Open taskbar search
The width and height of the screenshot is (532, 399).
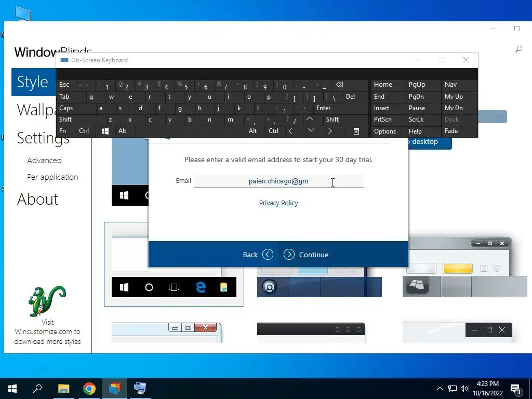click(x=37, y=389)
